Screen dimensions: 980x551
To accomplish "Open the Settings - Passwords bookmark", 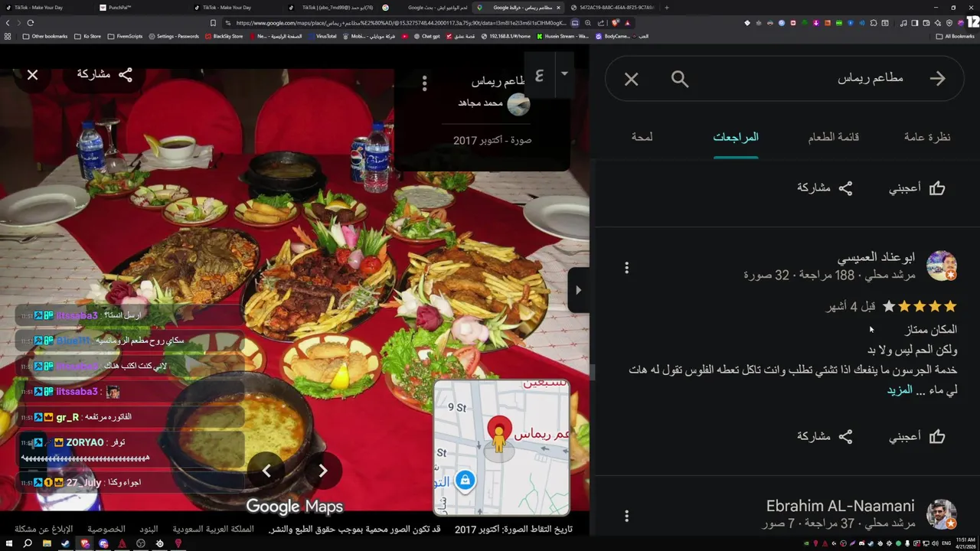I will click(174, 36).
